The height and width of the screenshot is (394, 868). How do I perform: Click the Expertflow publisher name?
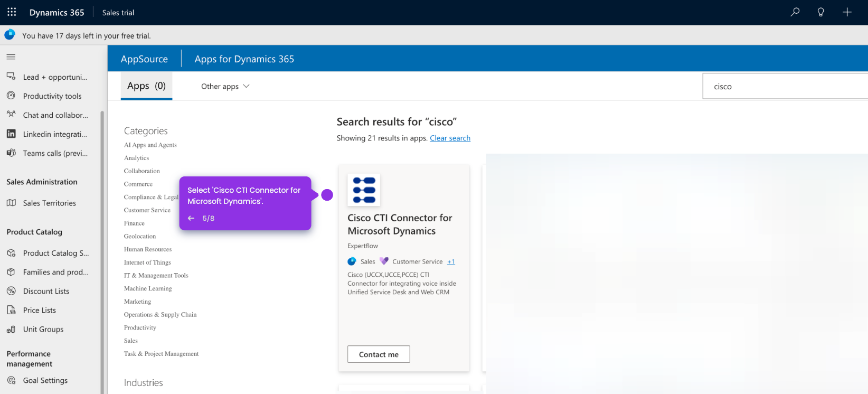[363, 246]
